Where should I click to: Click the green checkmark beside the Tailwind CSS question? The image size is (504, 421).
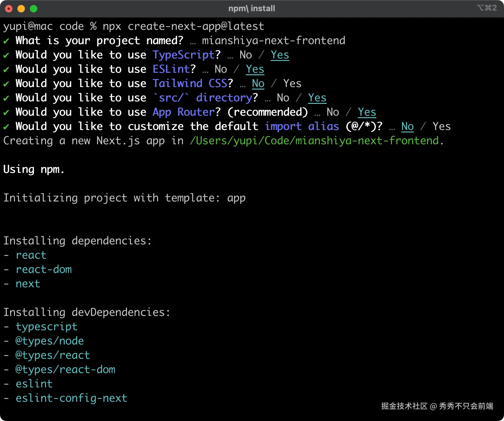[6, 84]
